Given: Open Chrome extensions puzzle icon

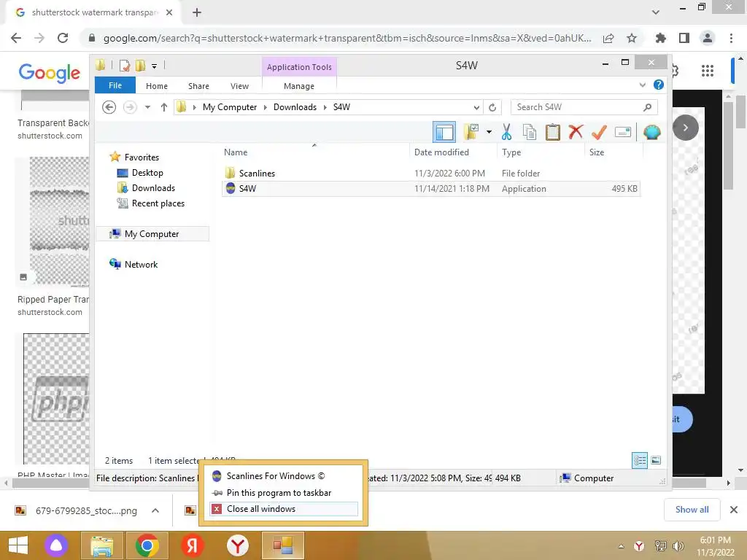Looking at the screenshot, I should (660, 38).
